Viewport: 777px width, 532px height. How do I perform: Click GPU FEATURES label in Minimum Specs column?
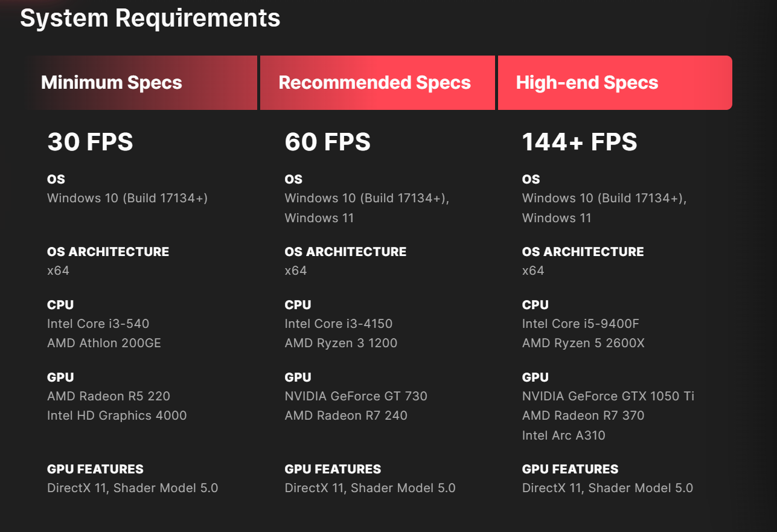pos(95,469)
